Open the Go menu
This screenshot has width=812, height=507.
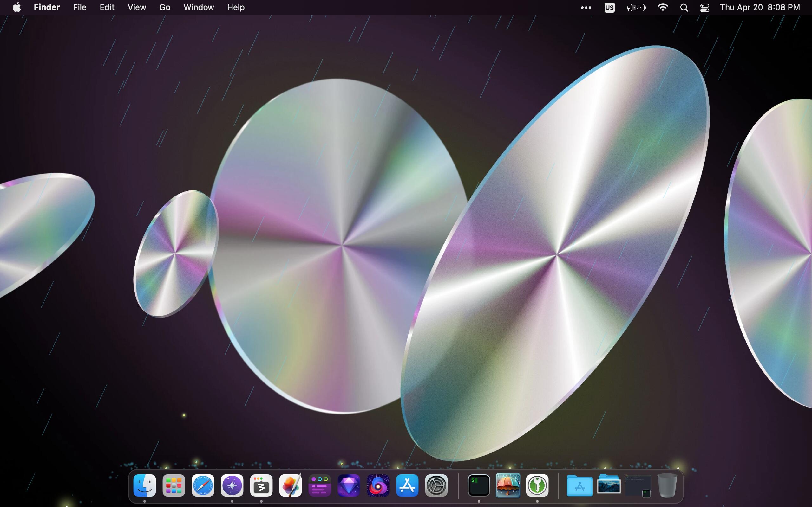164,7
